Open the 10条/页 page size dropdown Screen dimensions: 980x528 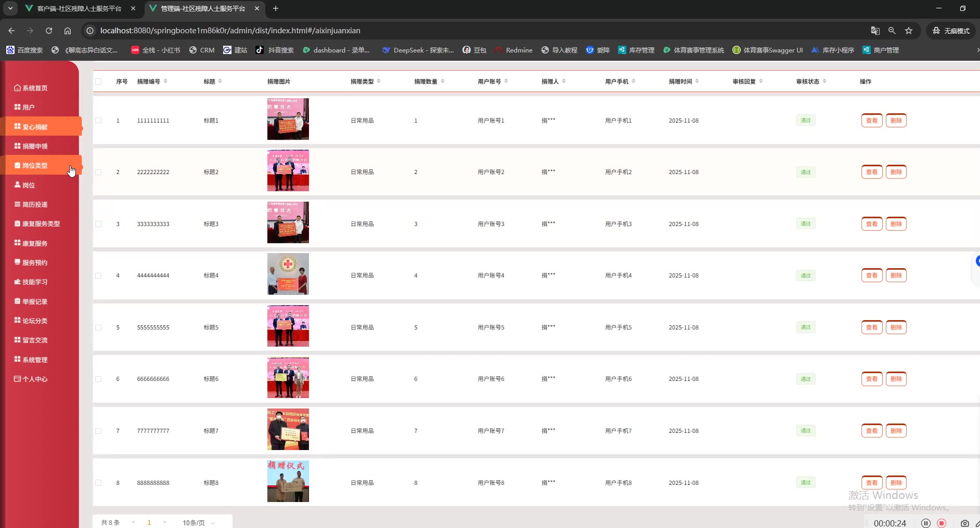tap(199, 522)
